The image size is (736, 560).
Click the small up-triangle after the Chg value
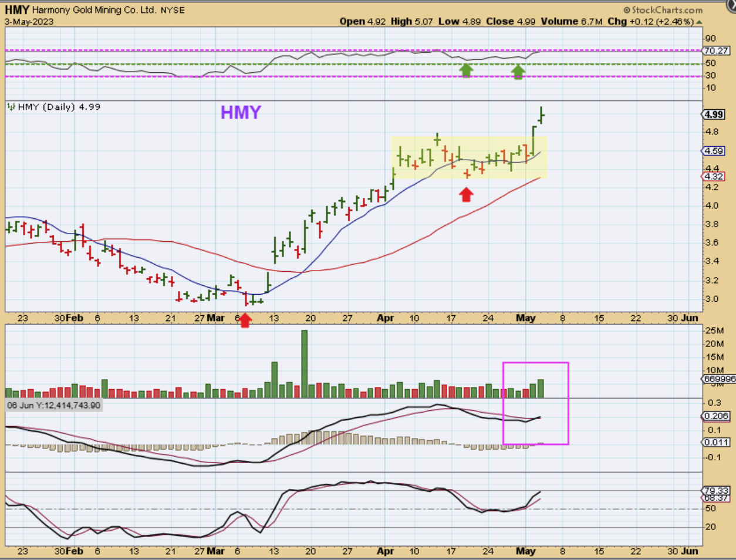[698, 22]
